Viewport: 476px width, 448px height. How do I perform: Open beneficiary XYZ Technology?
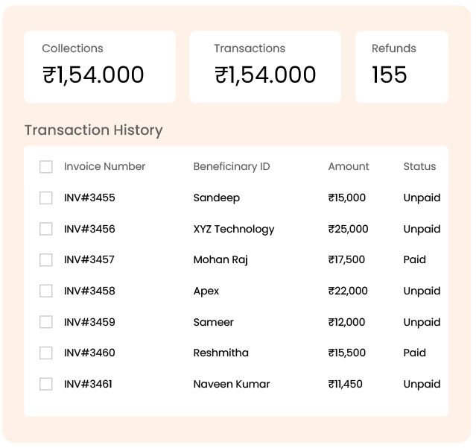click(x=233, y=229)
